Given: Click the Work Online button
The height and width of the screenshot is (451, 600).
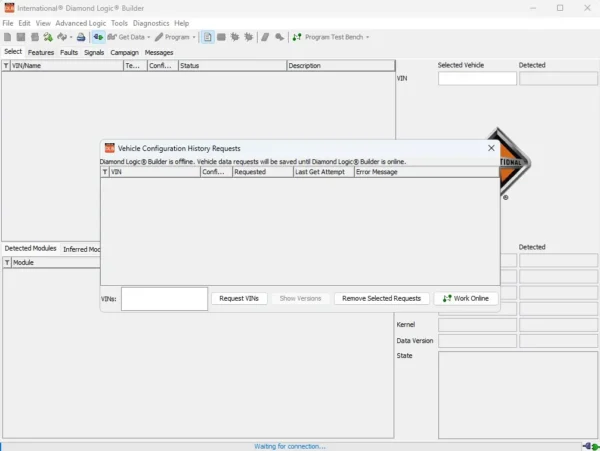Looking at the screenshot, I should coord(466,298).
